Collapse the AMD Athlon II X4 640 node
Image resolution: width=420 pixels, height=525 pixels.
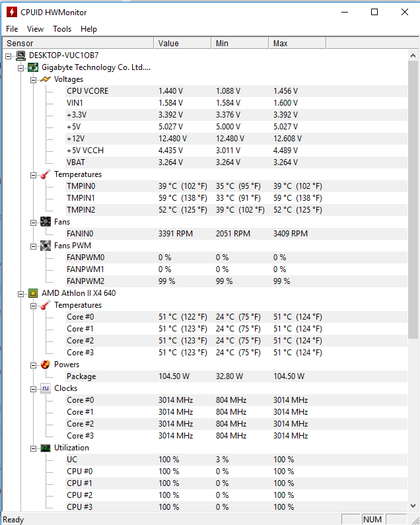click(20, 293)
